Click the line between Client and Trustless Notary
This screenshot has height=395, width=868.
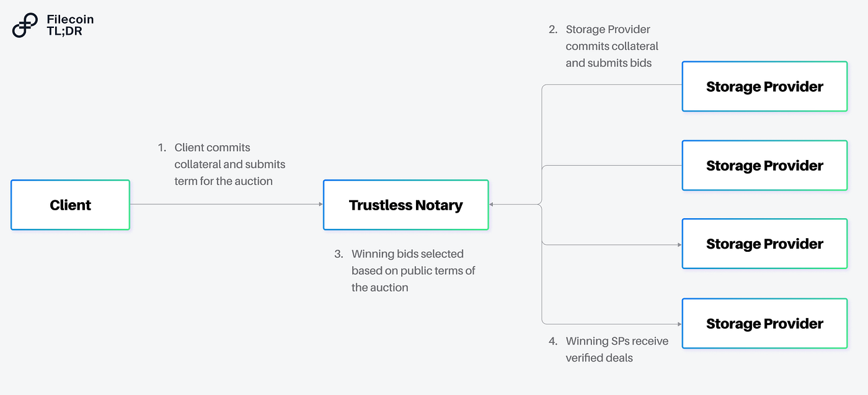coord(224,204)
